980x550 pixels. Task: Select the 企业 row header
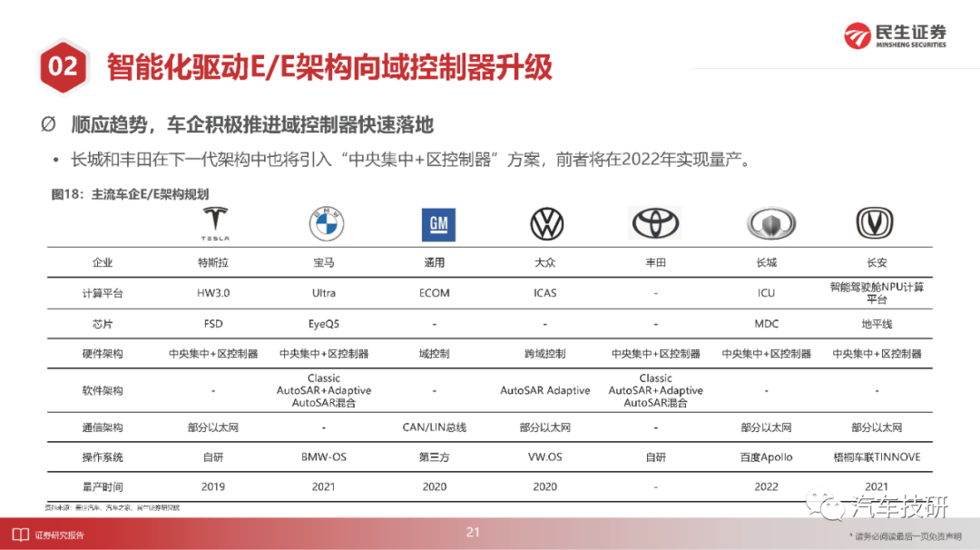pos(103,263)
